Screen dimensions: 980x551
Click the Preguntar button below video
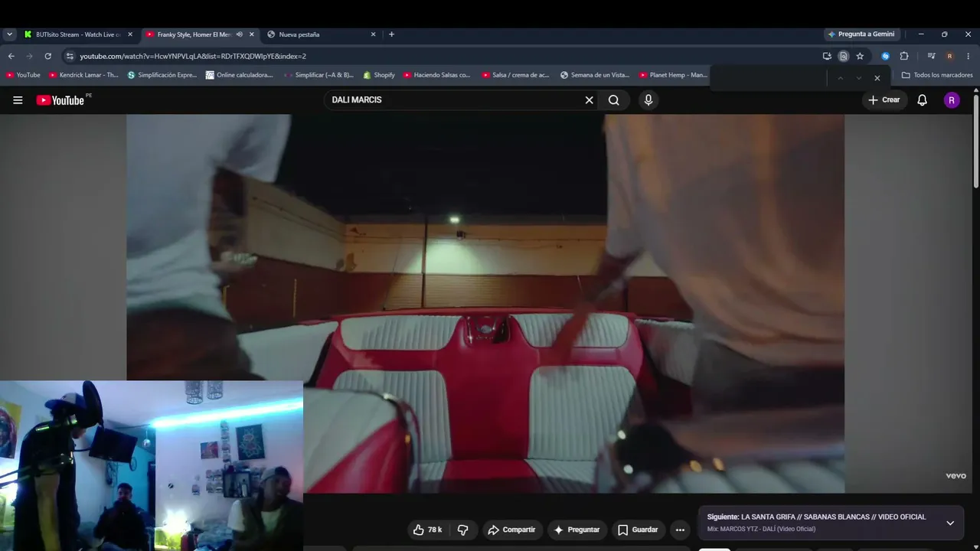pyautogui.click(x=577, y=530)
